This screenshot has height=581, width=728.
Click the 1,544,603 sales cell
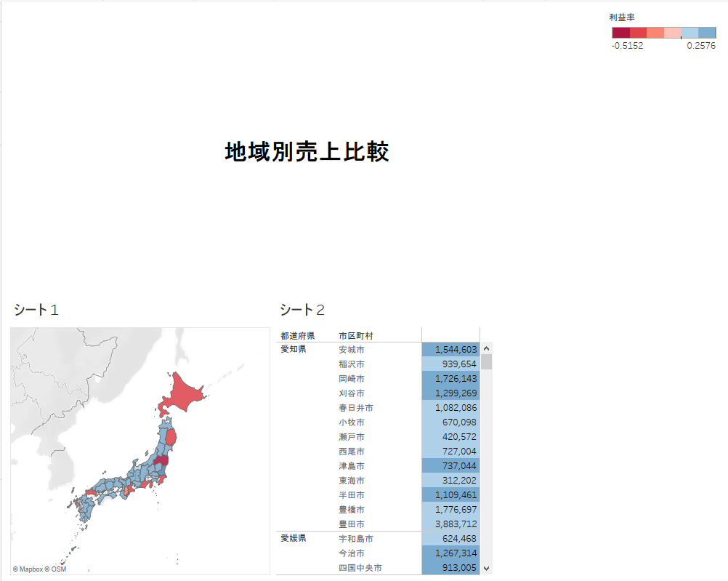[x=450, y=350]
